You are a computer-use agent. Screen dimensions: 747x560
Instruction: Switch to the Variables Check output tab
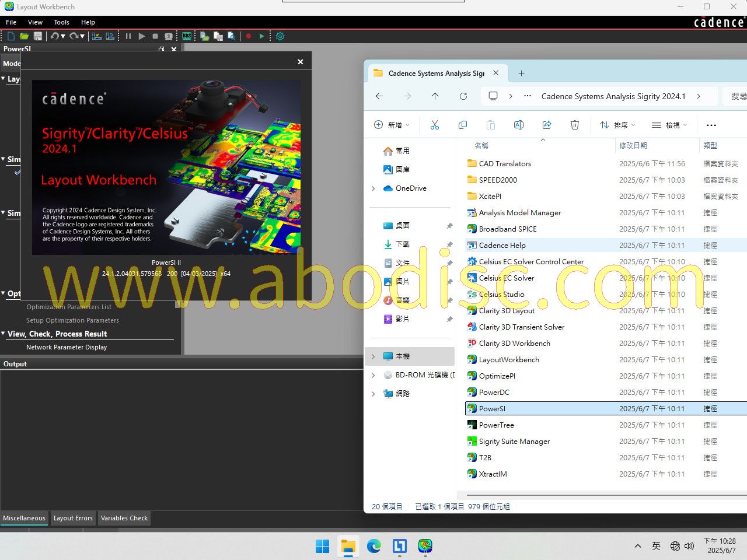tap(124, 518)
